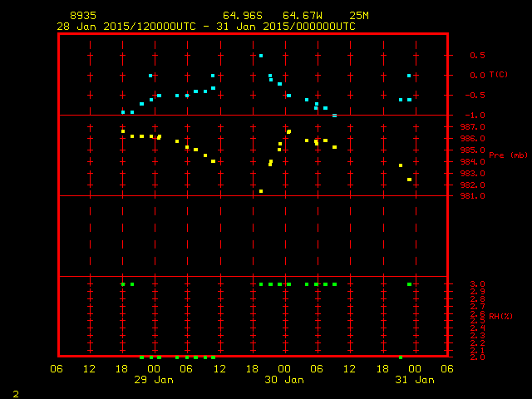Select the 3.0 RH axis label
The height and width of the screenshot is (399, 532).
pos(477,284)
